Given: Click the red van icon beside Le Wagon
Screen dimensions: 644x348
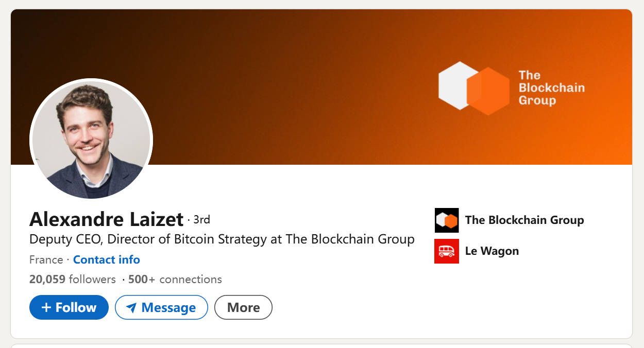Looking at the screenshot, I should click(446, 251).
